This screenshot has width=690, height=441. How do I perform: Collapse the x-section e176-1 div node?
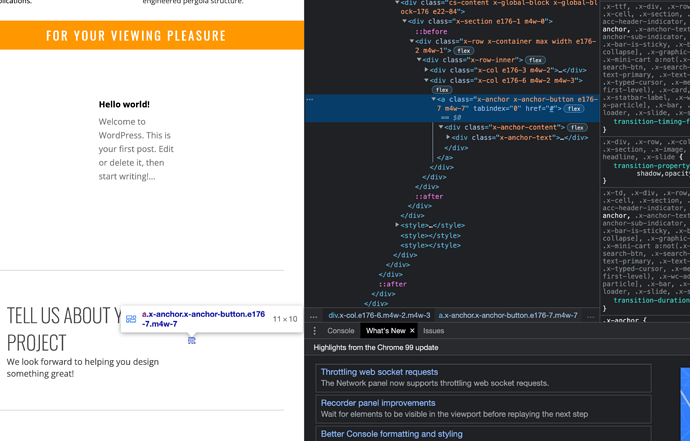click(x=404, y=21)
